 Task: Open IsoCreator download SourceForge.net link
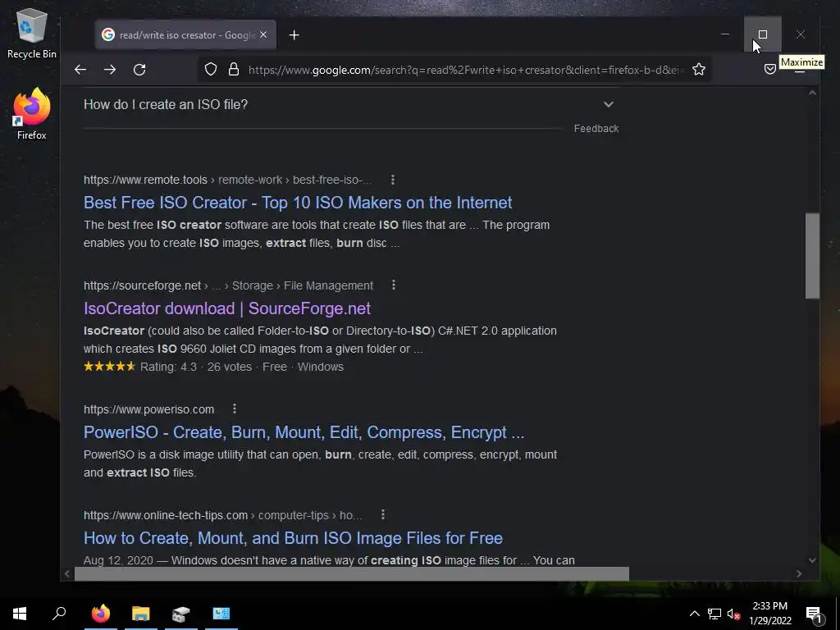click(227, 308)
